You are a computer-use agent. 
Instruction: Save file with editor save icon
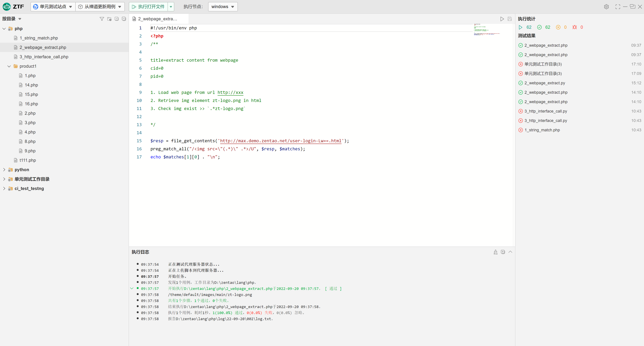(x=509, y=19)
